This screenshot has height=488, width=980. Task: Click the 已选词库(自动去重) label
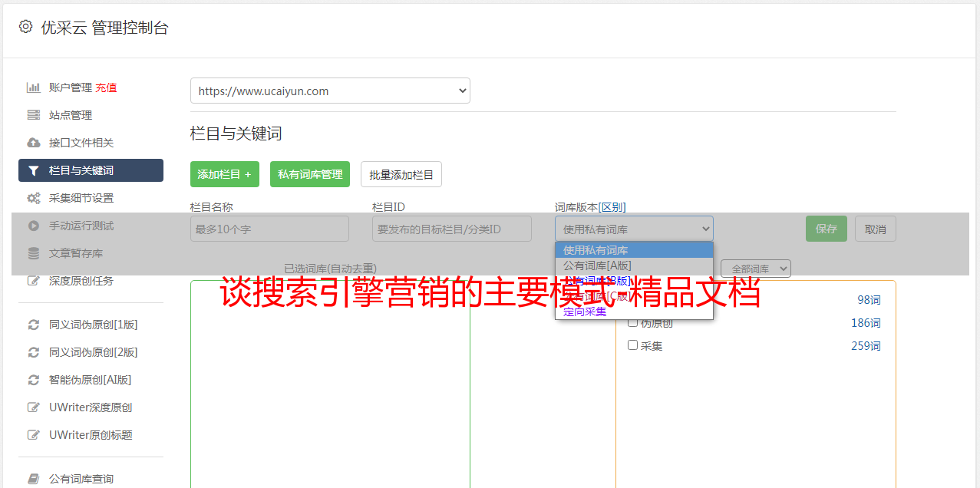330,269
